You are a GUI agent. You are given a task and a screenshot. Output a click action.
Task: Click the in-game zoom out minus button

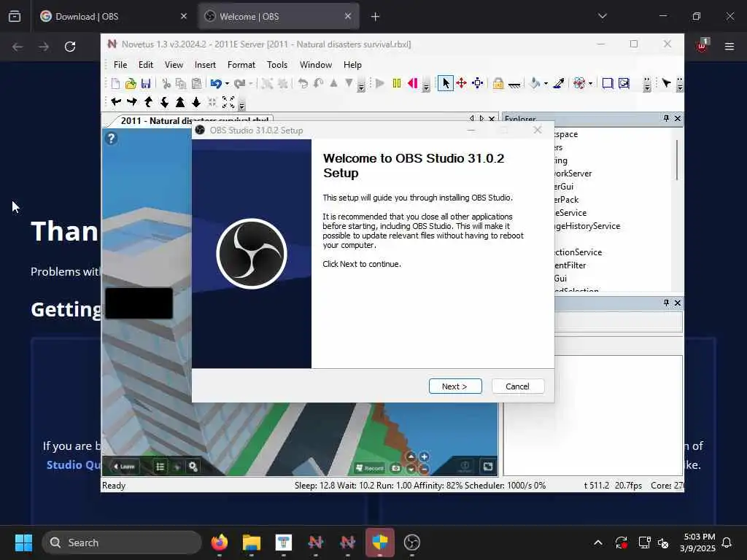(x=424, y=469)
